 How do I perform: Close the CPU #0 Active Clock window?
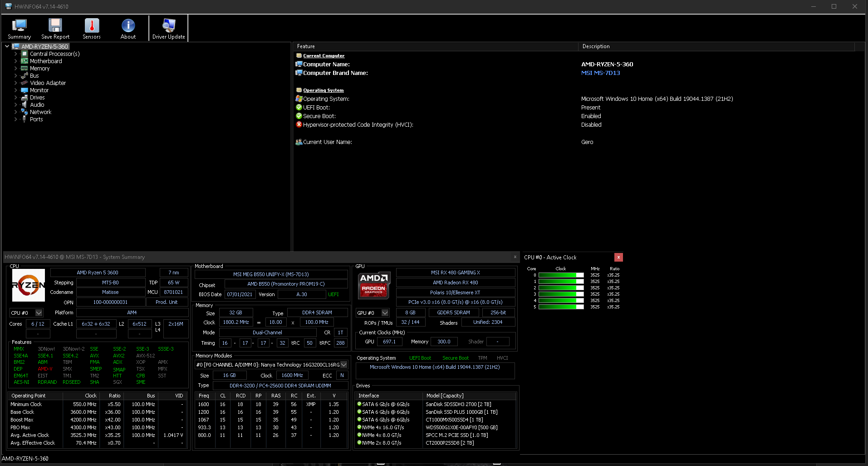click(x=618, y=258)
